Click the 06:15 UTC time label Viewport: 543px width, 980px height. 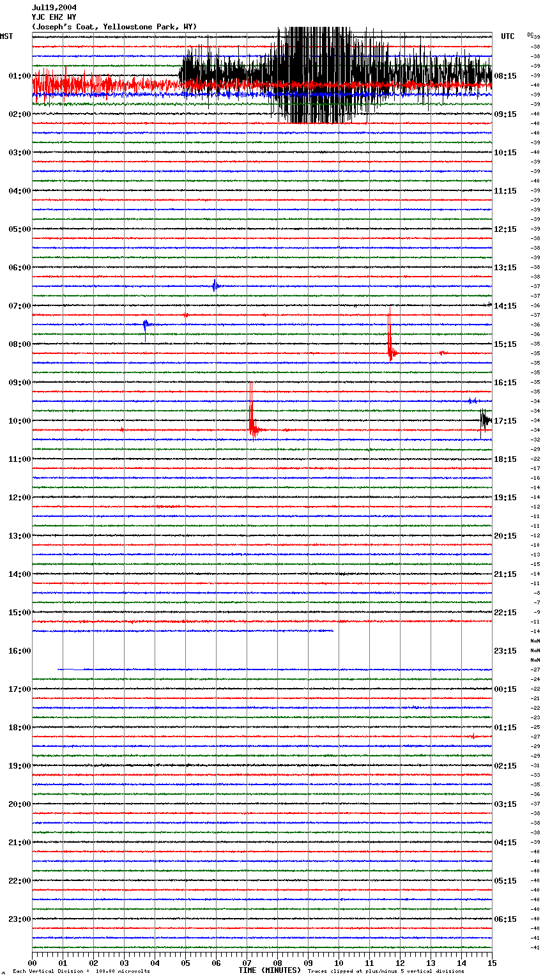[505, 919]
